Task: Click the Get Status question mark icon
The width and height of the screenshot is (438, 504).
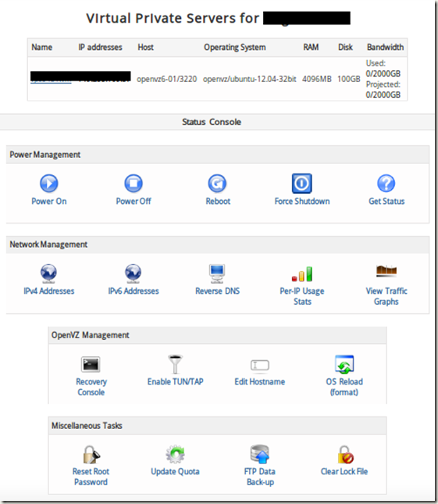Action: point(386,183)
